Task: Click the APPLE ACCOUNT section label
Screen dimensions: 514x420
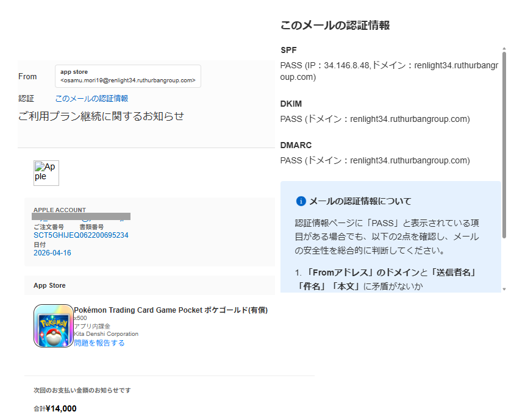Action: point(59,210)
